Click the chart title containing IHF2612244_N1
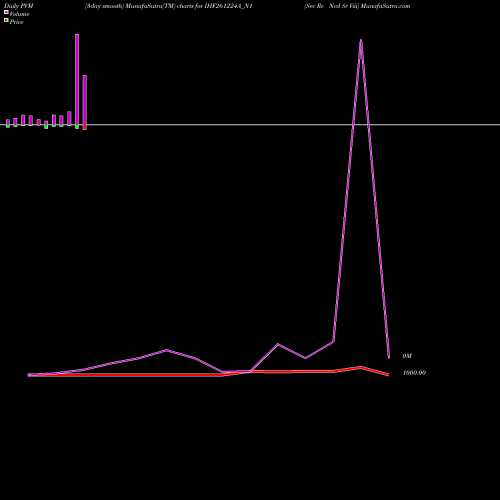The width and height of the screenshot is (500, 500). point(168,6)
